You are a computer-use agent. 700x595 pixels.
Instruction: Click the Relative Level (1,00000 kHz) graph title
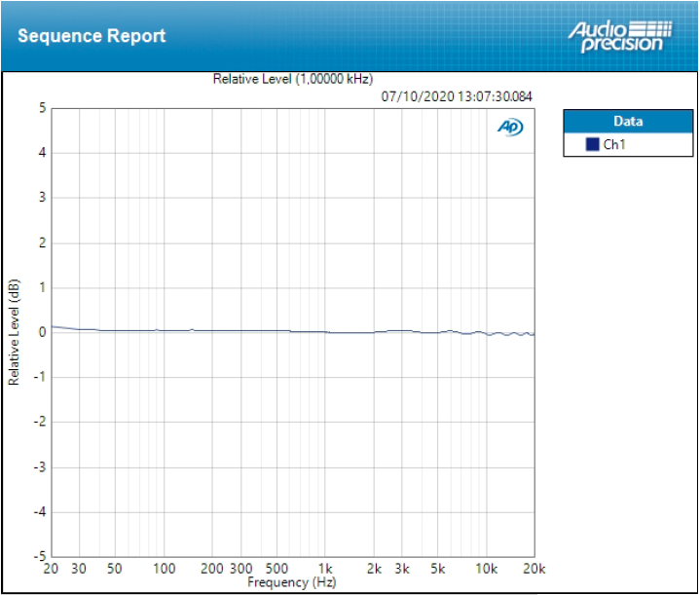(x=292, y=79)
